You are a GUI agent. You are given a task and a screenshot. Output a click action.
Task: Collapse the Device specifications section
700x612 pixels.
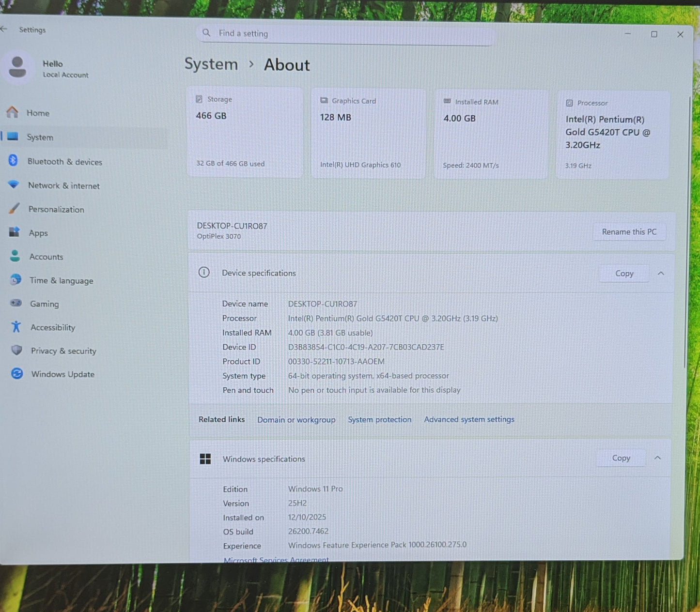click(x=661, y=274)
